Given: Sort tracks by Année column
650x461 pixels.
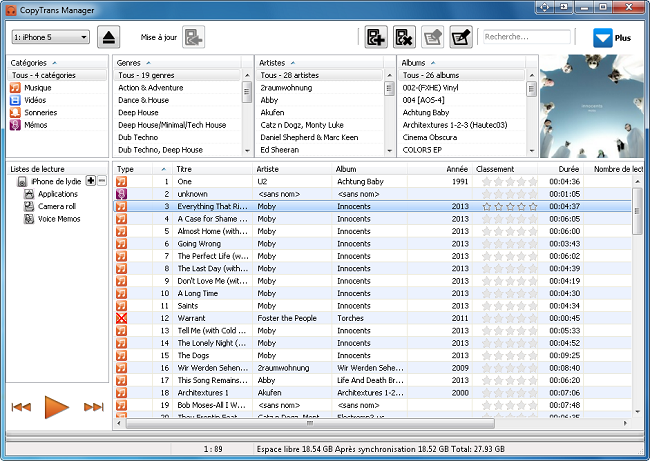Looking at the screenshot, I should point(439,169).
